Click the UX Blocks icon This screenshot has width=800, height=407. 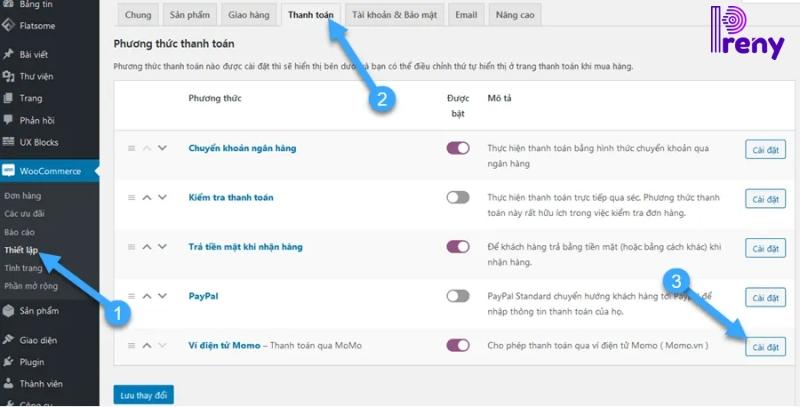coord(8,142)
